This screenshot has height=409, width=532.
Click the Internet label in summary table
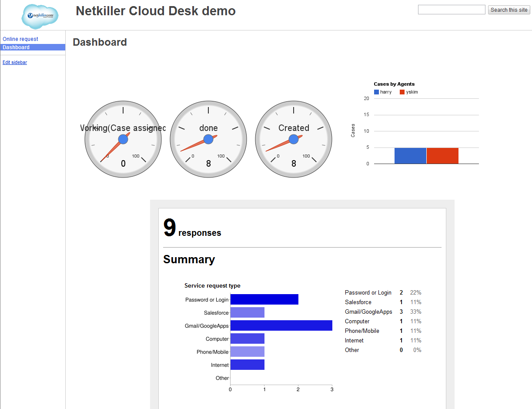coord(354,341)
